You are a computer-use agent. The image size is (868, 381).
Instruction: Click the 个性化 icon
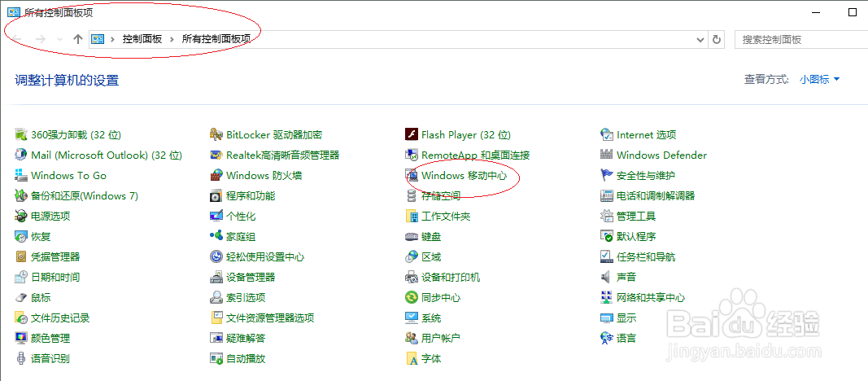[x=216, y=216]
